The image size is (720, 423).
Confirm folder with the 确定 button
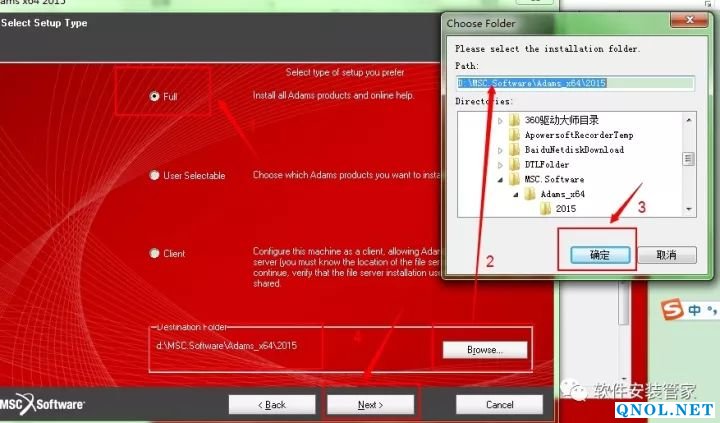[x=596, y=255]
